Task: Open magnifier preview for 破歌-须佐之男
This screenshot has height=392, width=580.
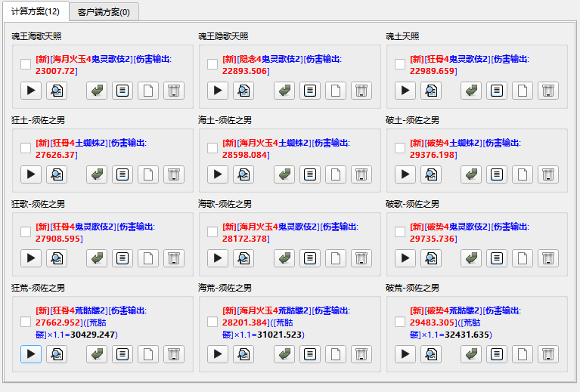Action: point(431,258)
